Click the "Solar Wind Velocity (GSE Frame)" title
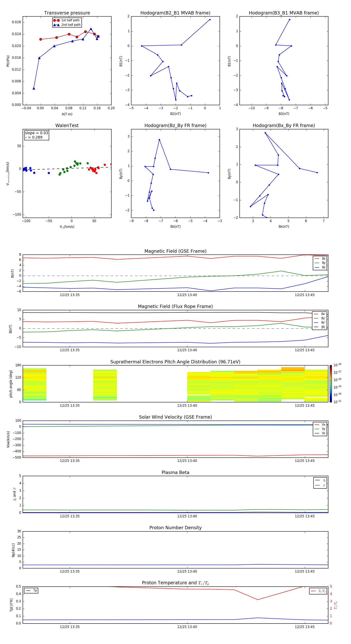Viewport: 351px width, 644px height. click(175, 417)
